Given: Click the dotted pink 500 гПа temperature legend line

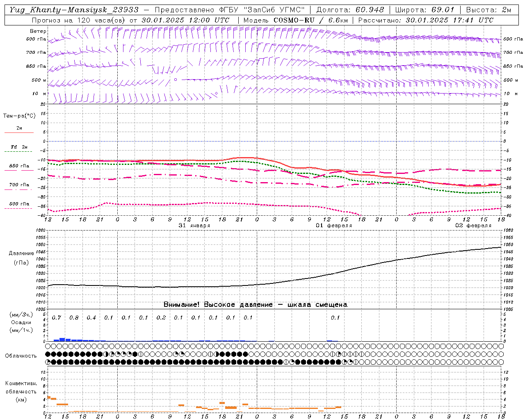Looking at the screenshot, I should [x=19, y=208].
